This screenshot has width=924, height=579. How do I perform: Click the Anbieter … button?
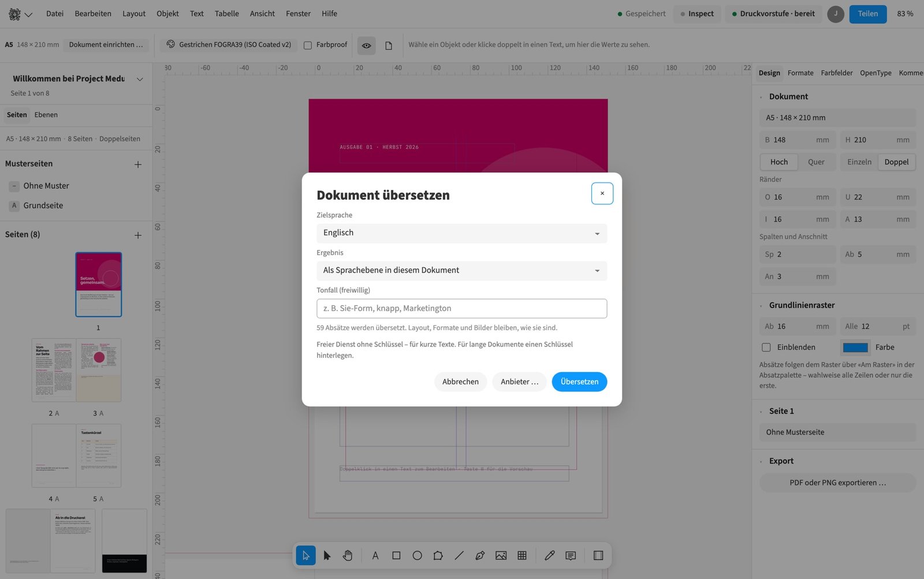pyautogui.click(x=519, y=382)
